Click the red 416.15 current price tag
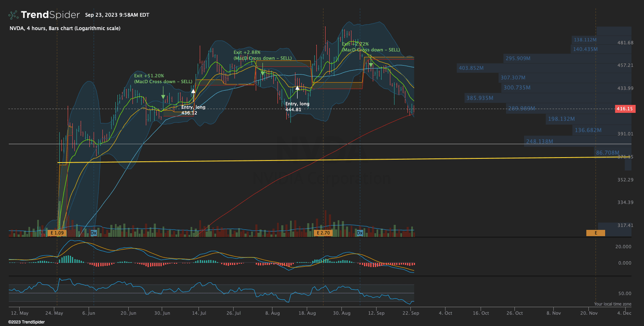The height and width of the screenshot is (326, 644). coord(625,109)
